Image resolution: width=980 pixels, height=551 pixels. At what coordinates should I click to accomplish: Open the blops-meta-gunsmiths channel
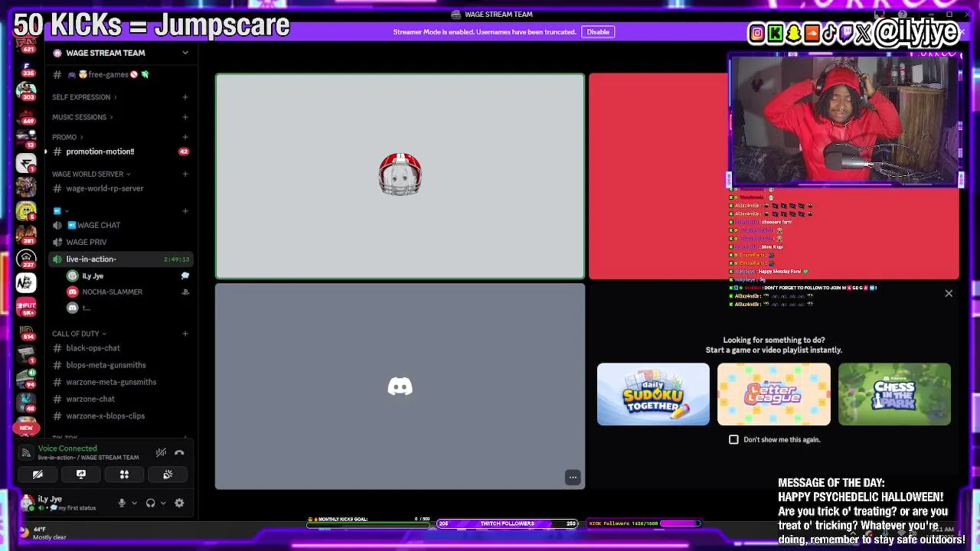click(x=120, y=365)
